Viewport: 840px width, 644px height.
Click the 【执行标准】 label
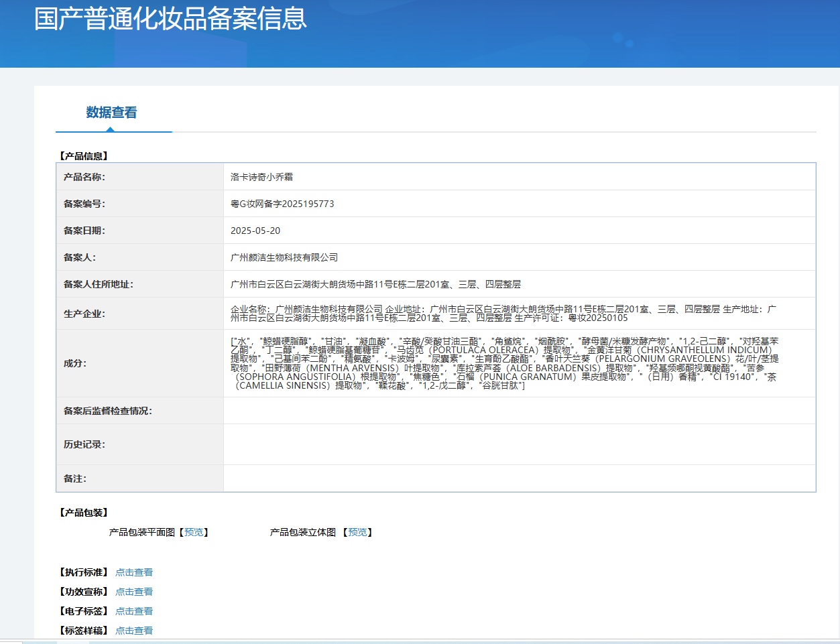(84, 572)
